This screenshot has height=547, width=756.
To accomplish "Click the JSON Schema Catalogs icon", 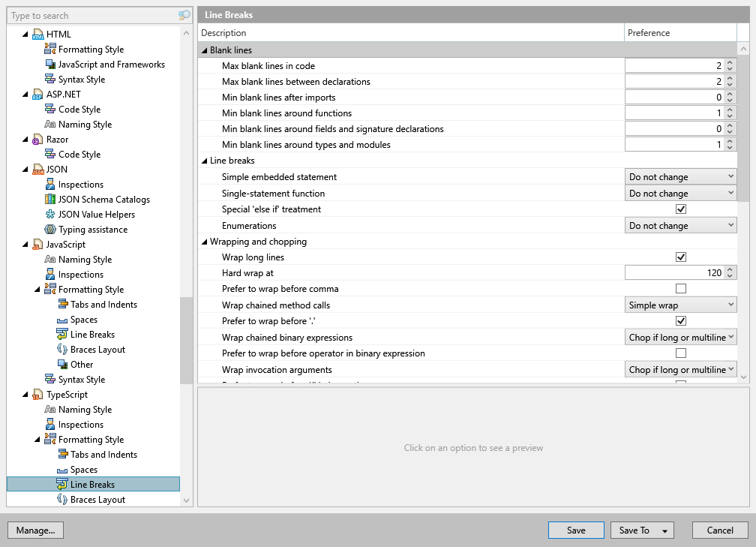I will tap(50, 200).
